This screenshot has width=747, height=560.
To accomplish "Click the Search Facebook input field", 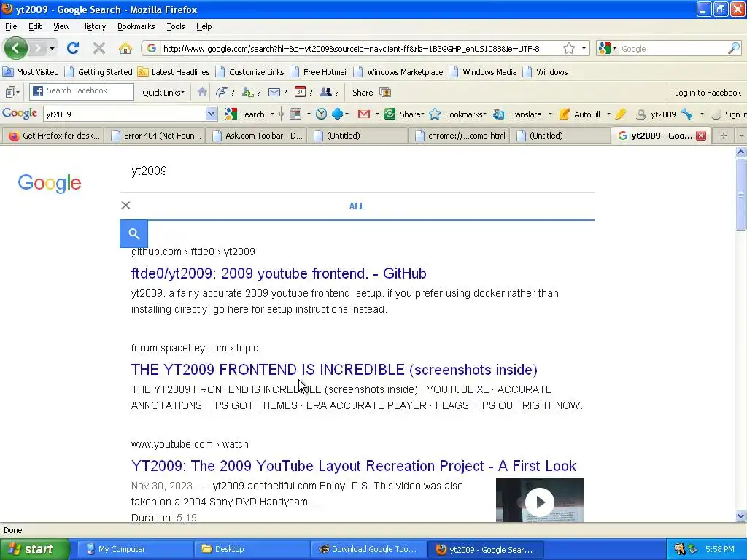I will pos(82,91).
